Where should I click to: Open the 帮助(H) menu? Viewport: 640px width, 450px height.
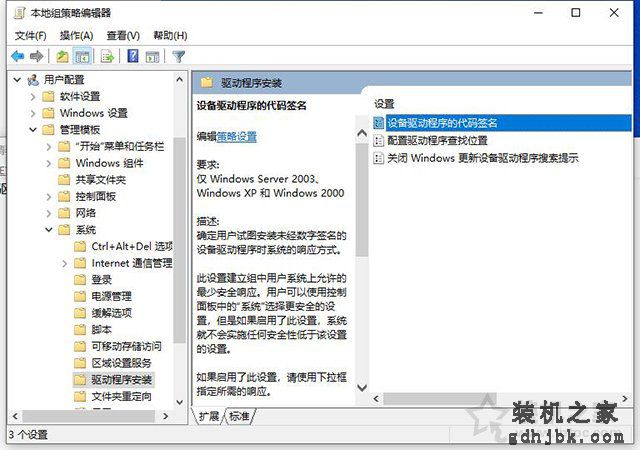170,36
